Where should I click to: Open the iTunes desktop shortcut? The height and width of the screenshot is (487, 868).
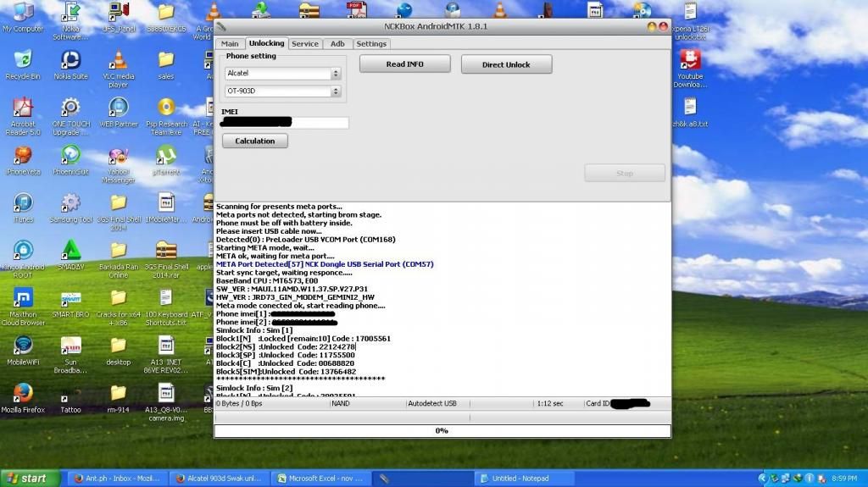click(23, 203)
